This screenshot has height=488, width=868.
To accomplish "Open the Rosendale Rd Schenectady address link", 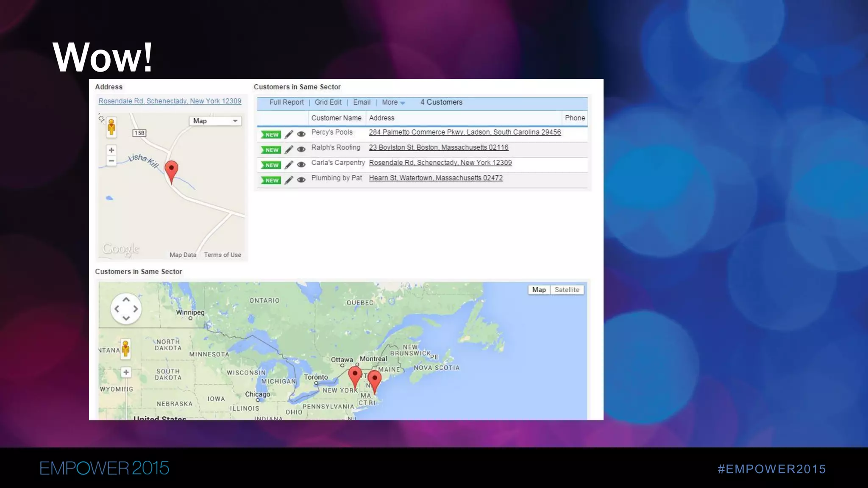I will click(170, 101).
